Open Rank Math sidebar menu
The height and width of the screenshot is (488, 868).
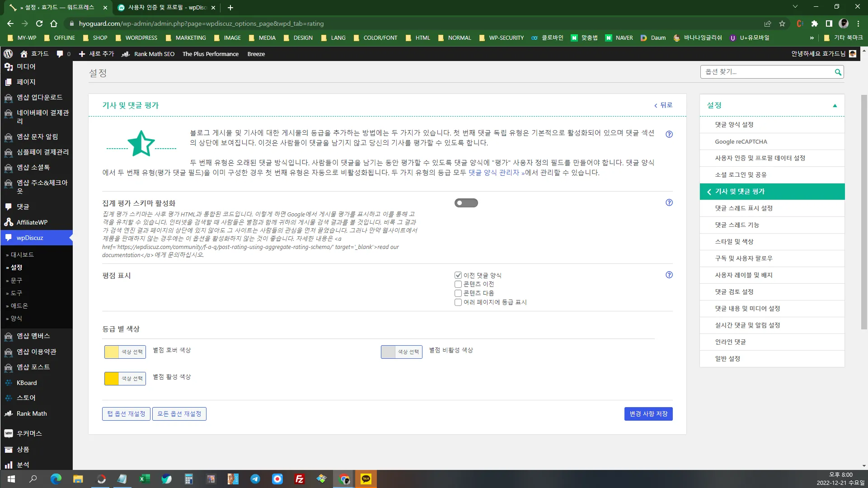click(36, 413)
